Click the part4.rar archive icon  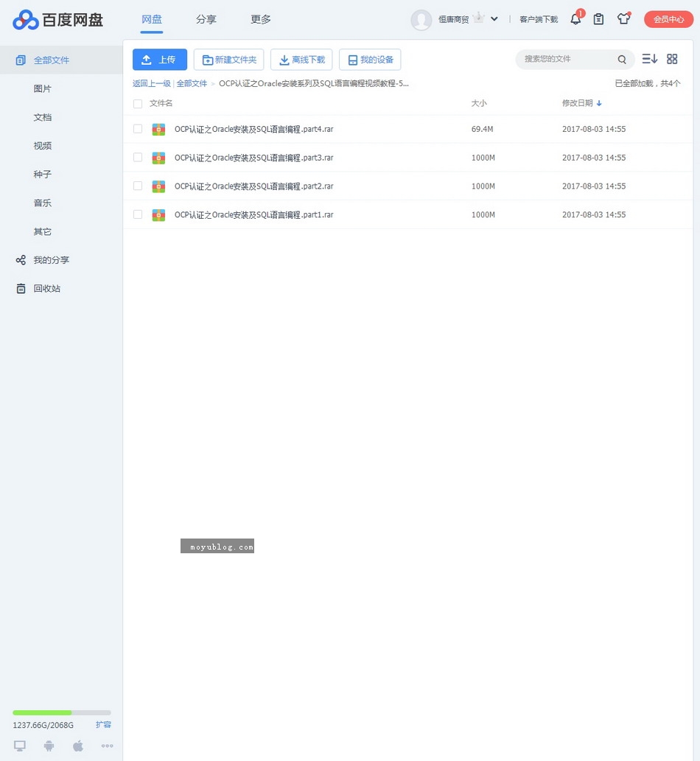point(158,129)
